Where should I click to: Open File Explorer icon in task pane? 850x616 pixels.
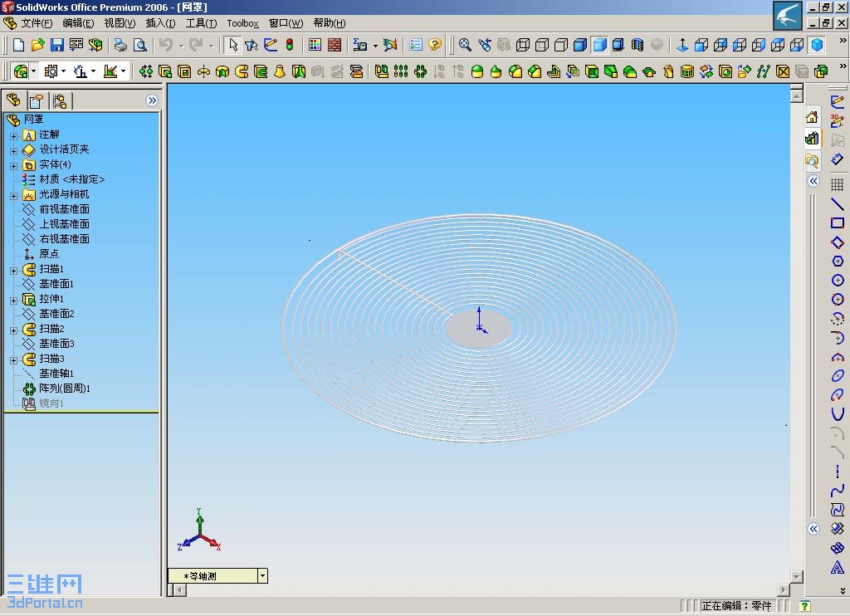(x=812, y=160)
